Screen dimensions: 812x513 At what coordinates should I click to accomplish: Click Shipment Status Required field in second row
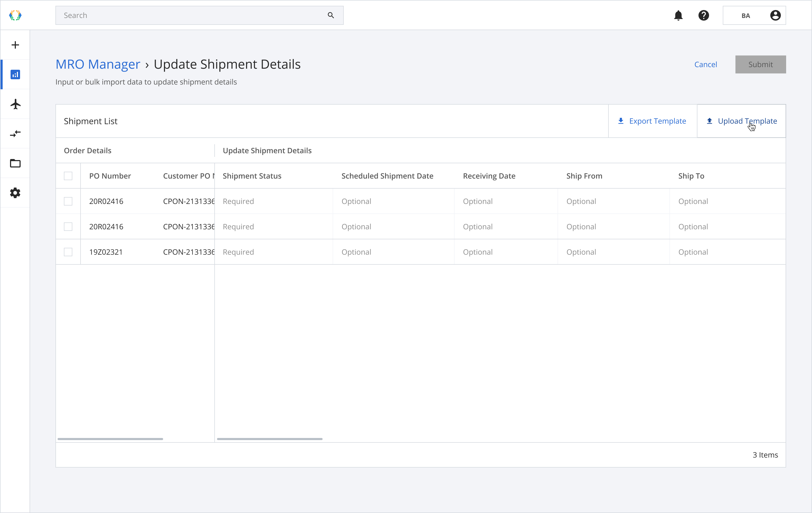click(x=273, y=226)
